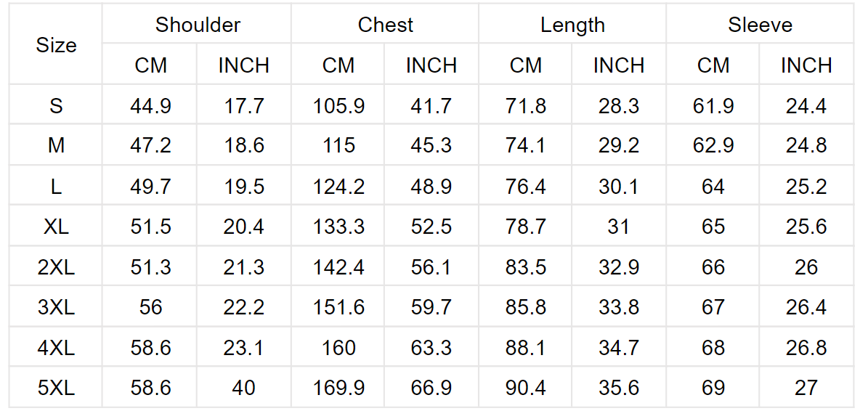
Task: Select the 24.4 sleeve inch cell
Action: coord(806,105)
